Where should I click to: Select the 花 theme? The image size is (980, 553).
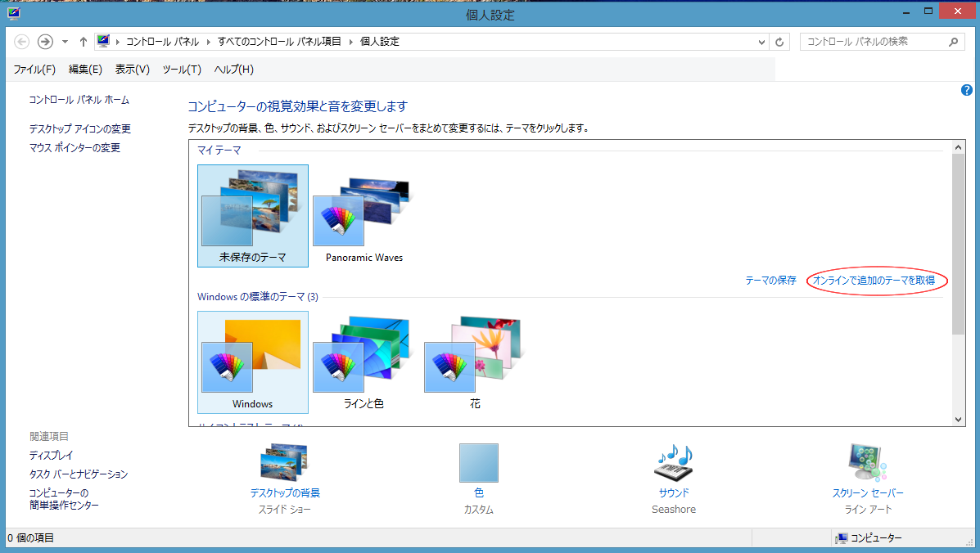[x=475, y=362]
